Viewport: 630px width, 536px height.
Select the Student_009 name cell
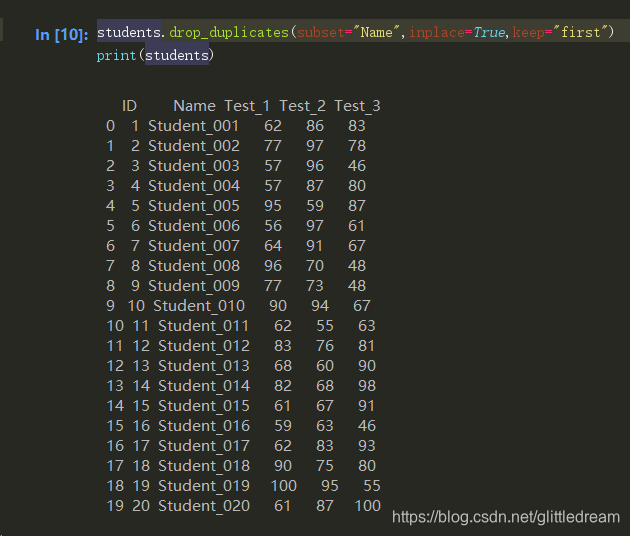pyautogui.click(x=194, y=286)
